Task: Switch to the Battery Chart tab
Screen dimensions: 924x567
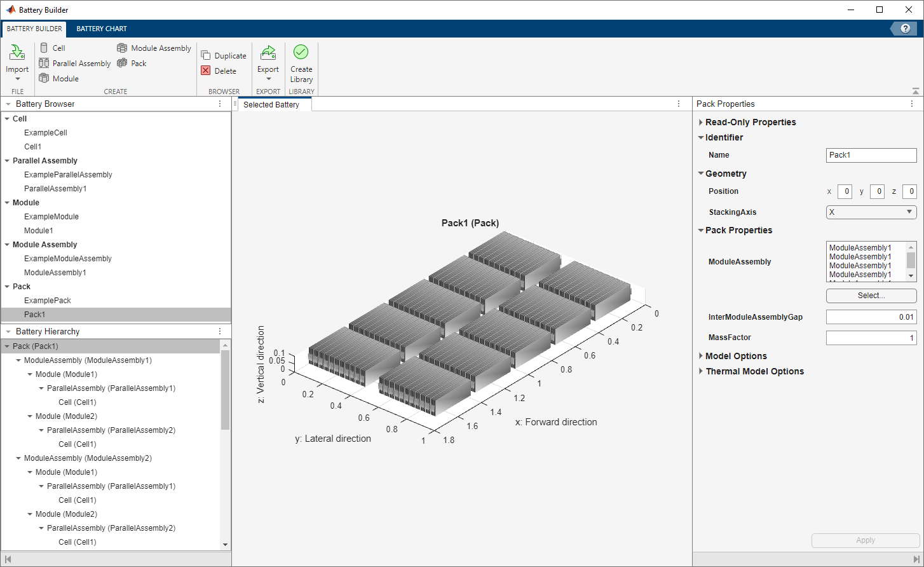Action: (x=102, y=29)
